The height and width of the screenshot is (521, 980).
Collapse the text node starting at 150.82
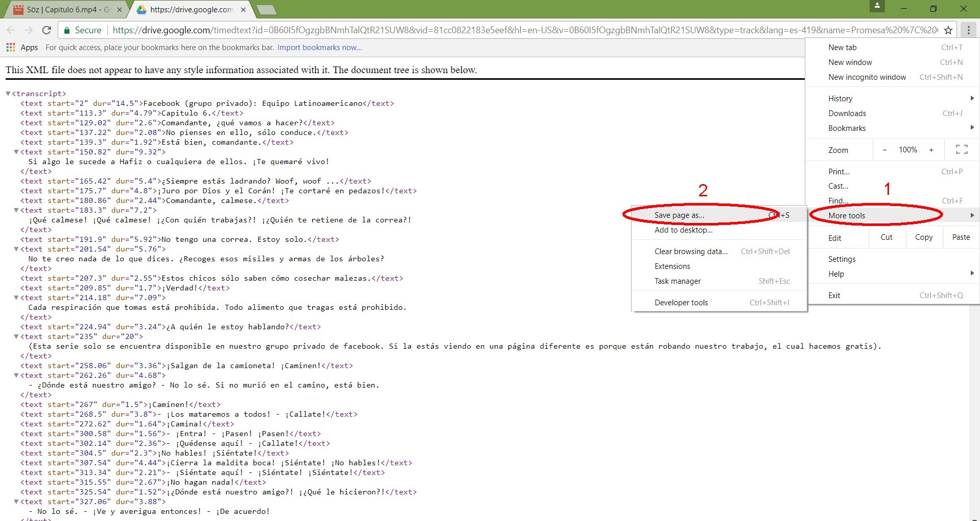tap(16, 152)
